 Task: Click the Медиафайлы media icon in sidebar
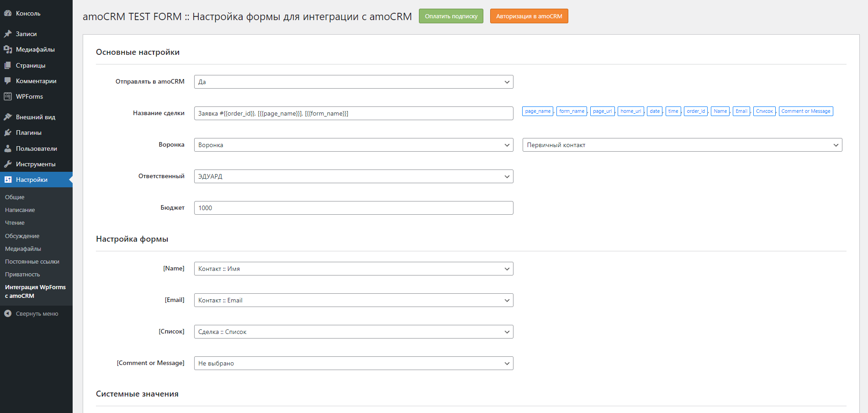coord(8,49)
